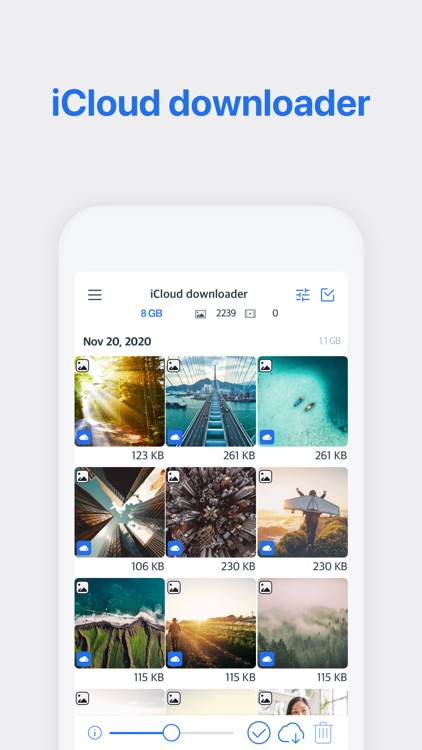Viewport: 422px width, 750px height.
Task: Tap the 106 KB size label
Action: [148, 566]
